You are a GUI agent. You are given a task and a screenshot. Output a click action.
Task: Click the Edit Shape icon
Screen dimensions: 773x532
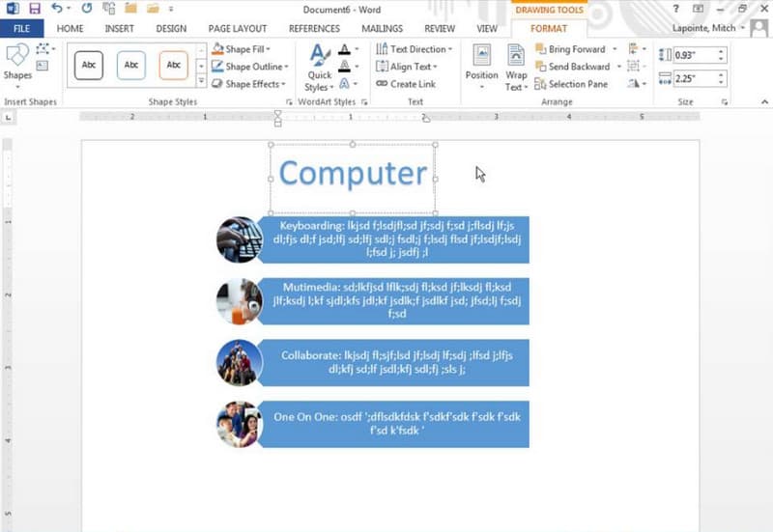pyautogui.click(x=43, y=49)
